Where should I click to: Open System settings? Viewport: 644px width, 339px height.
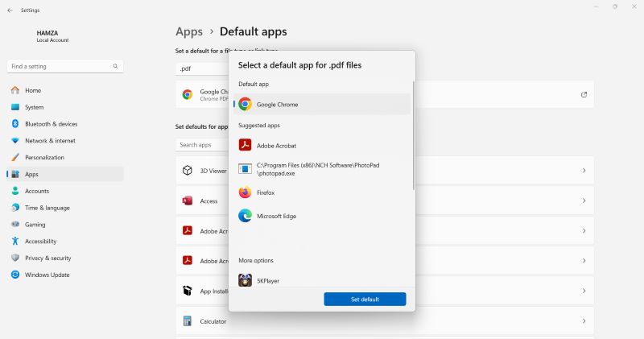[x=65, y=107]
